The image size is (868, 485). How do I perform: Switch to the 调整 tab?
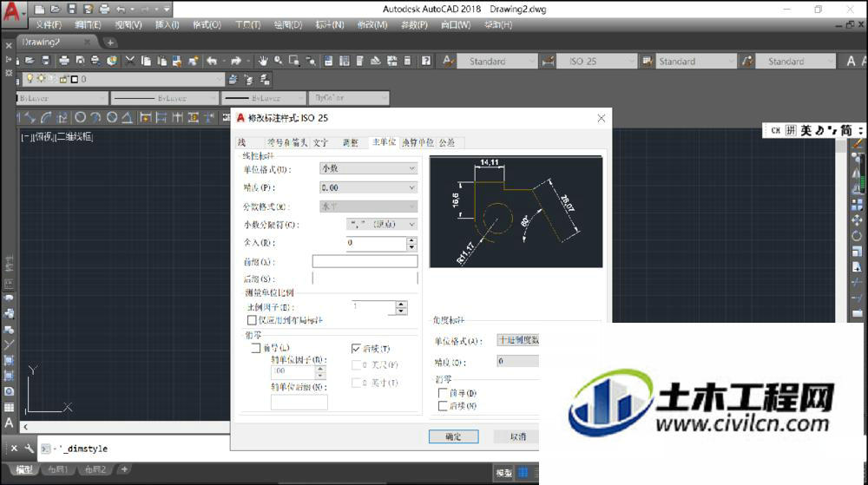(351, 142)
